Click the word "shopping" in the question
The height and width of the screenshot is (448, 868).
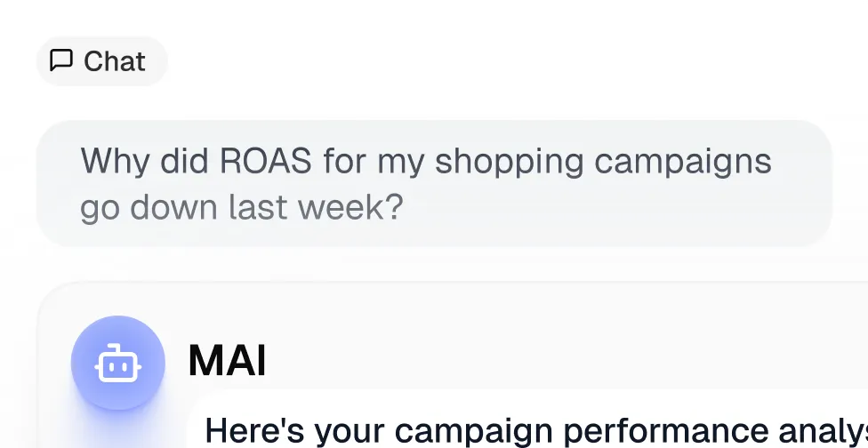[510, 162]
